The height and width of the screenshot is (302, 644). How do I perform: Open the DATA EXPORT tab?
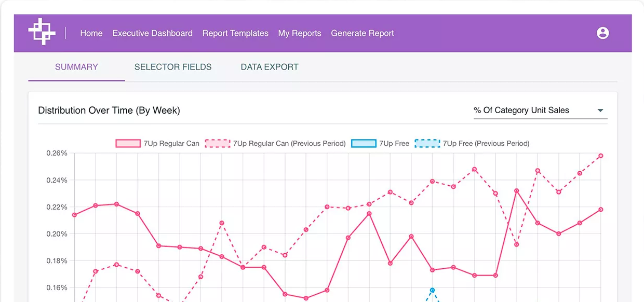(270, 67)
